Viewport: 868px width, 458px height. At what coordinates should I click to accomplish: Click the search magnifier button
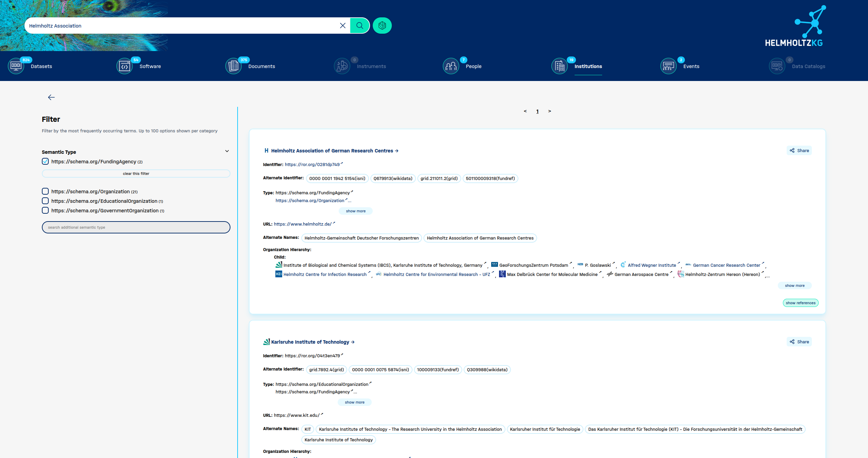(x=359, y=26)
